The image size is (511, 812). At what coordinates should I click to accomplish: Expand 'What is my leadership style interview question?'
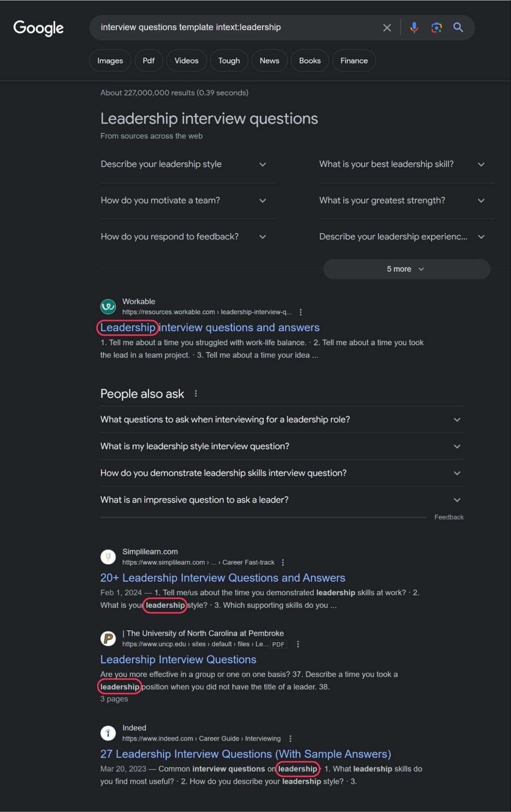457,446
